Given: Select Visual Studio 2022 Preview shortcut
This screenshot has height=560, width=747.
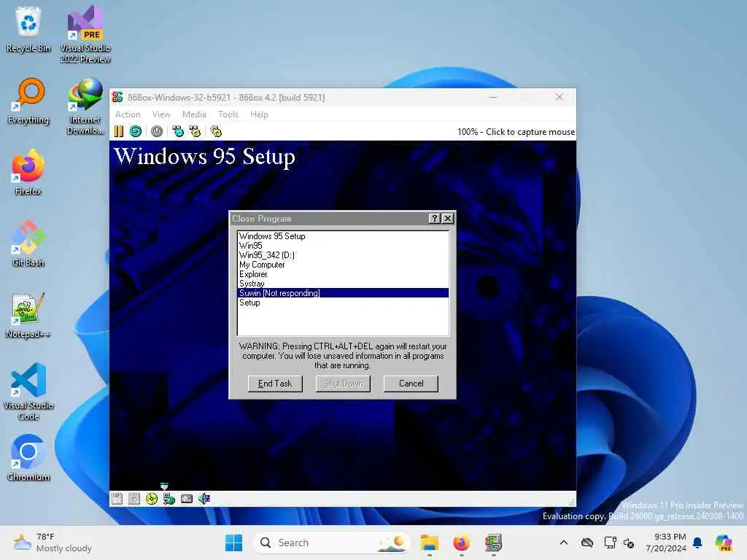Looking at the screenshot, I should pyautogui.click(x=85, y=34).
